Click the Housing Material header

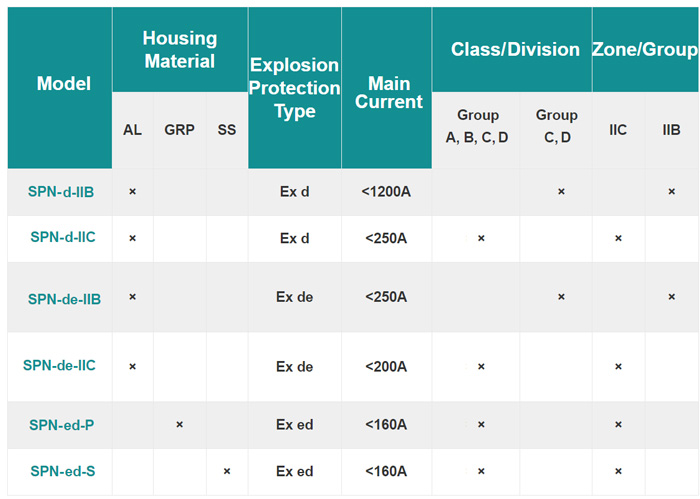[x=179, y=49]
